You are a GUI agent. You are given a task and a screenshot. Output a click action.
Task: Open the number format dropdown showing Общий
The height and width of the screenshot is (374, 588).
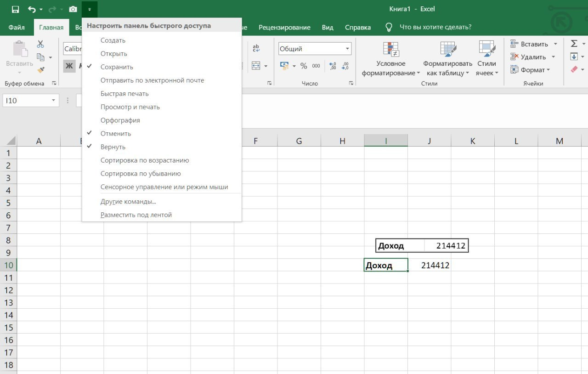point(347,49)
